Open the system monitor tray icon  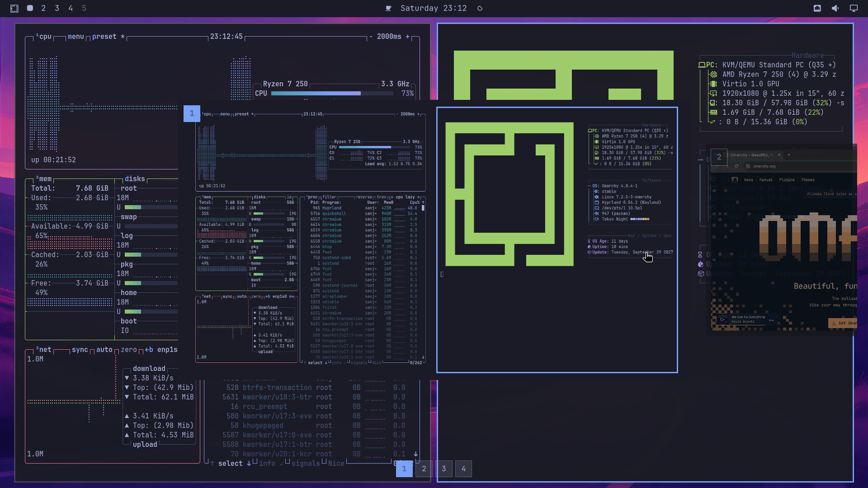point(817,8)
